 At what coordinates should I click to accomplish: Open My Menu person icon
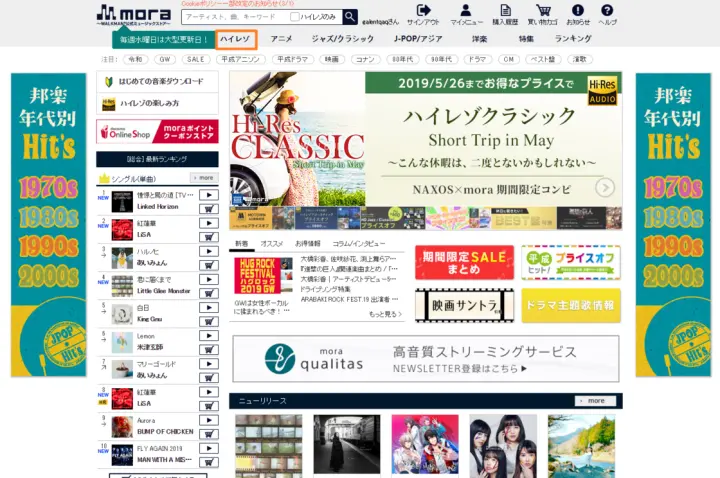[466, 10]
